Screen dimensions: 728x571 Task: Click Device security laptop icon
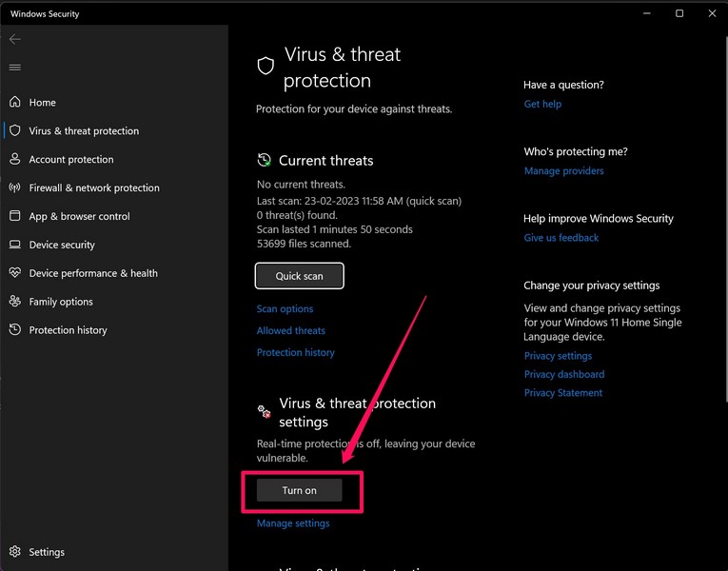[15, 245]
